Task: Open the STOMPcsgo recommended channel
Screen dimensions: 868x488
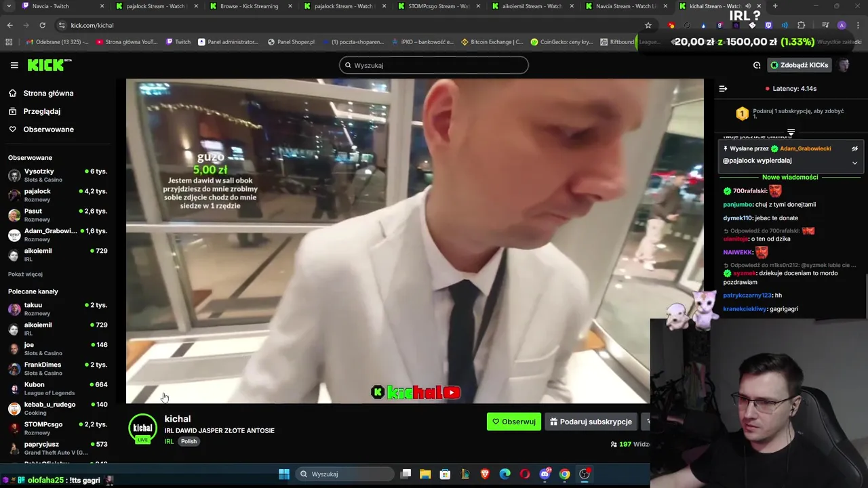Action: 58,428
